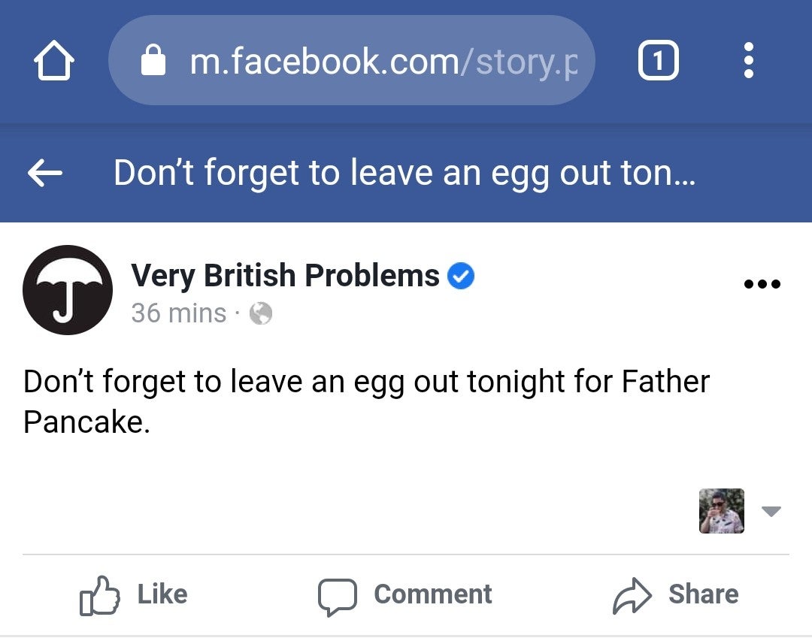Like the Father Pancake post
This screenshot has height=644, width=812.
pyautogui.click(x=134, y=595)
